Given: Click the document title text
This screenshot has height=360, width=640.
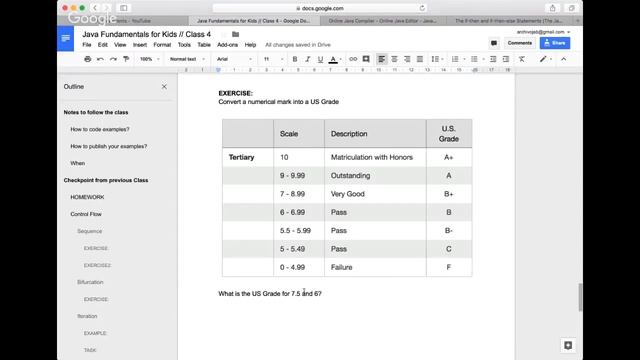Looking at the screenshot, I should coord(147,34).
